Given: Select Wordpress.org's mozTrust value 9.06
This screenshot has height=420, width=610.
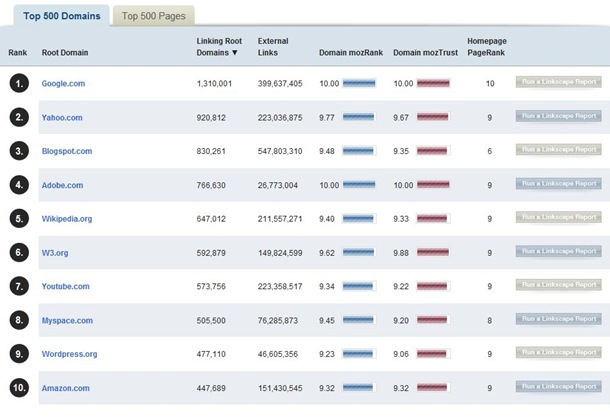Looking at the screenshot, I should coord(401,354).
